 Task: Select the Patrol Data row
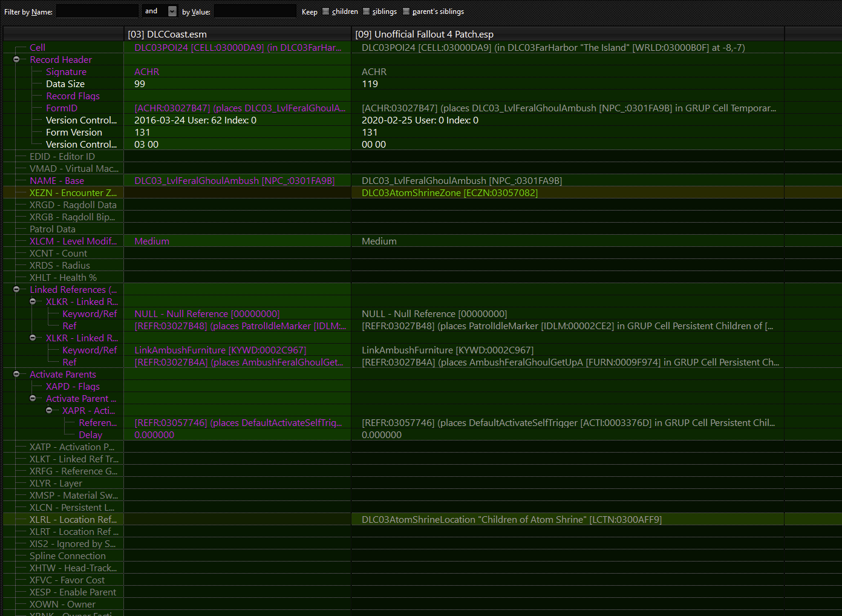(x=53, y=229)
